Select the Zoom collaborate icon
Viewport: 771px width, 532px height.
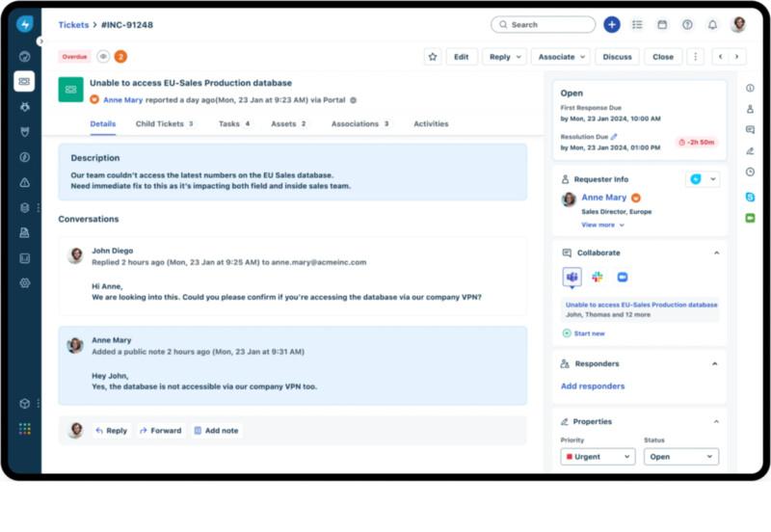point(623,278)
